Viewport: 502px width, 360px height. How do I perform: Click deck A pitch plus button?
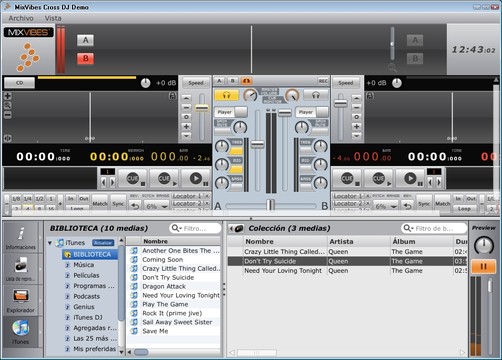(186, 126)
